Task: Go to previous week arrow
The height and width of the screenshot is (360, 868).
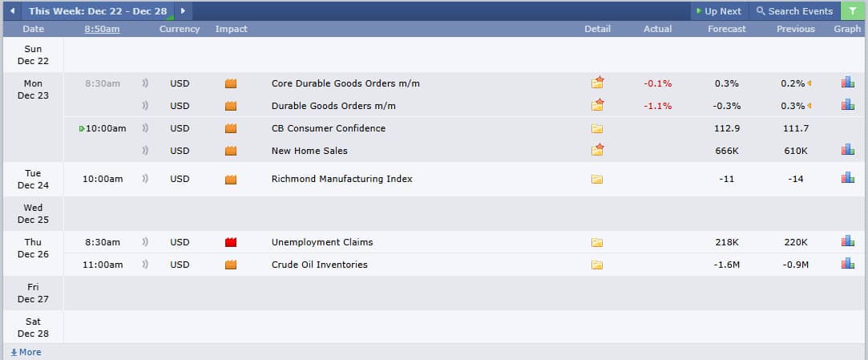Action: tap(12, 11)
